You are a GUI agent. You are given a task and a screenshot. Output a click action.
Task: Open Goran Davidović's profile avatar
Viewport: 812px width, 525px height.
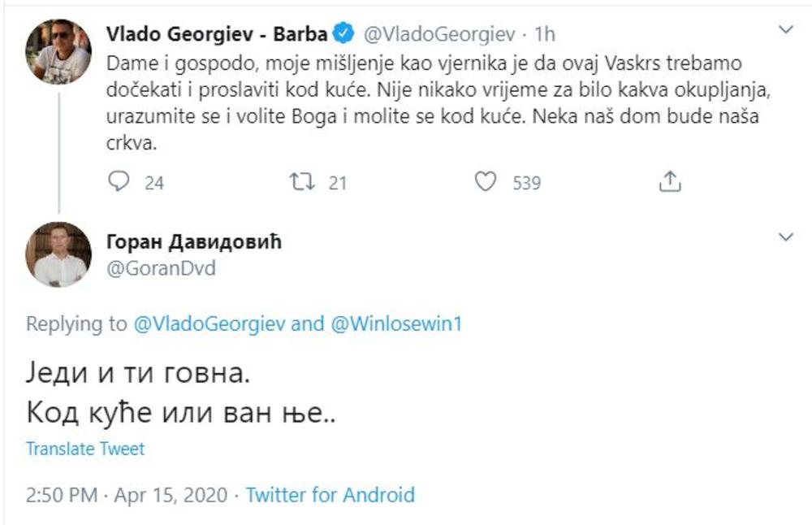58,254
